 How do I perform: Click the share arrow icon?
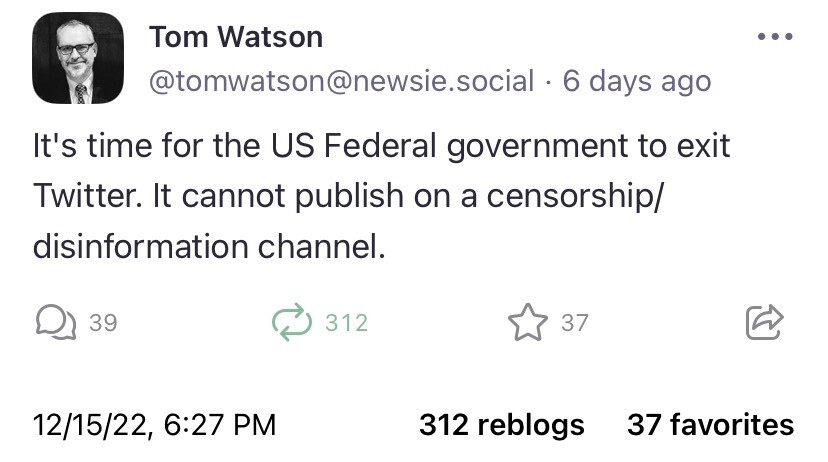click(x=763, y=322)
